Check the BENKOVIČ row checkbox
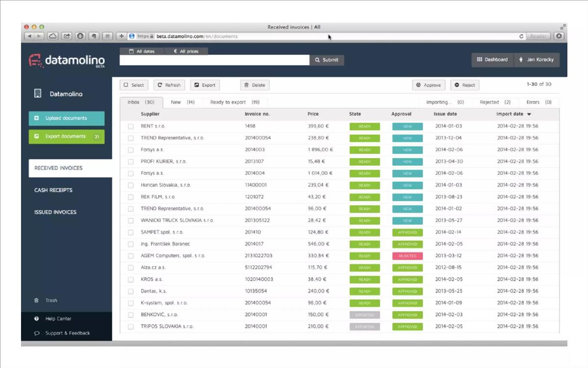 [x=131, y=315]
